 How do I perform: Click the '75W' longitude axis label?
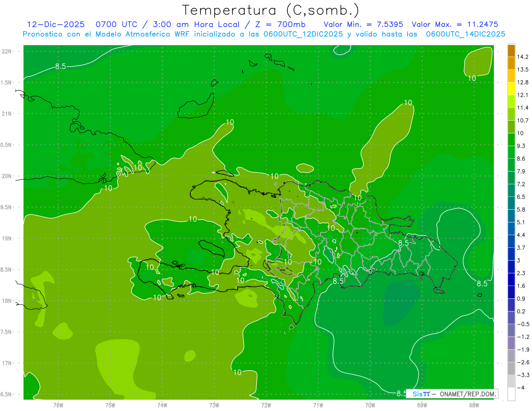pos(110,405)
